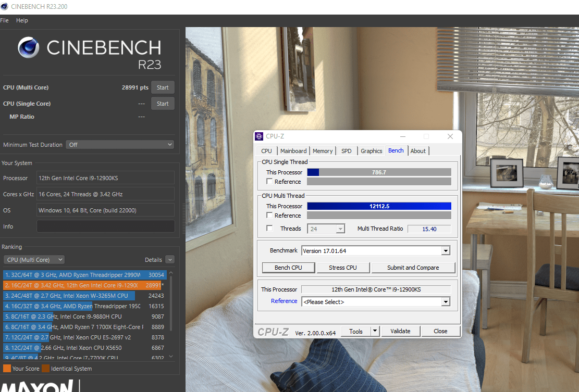This screenshot has height=392, width=579.
Task: Click the Processor field 12th Gen Intel Core i9-12900KS
Action: (x=105, y=178)
